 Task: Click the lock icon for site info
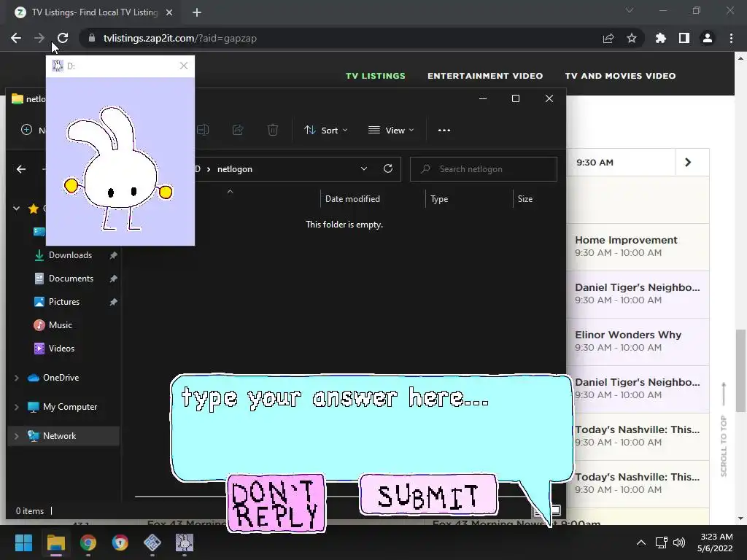(x=92, y=38)
